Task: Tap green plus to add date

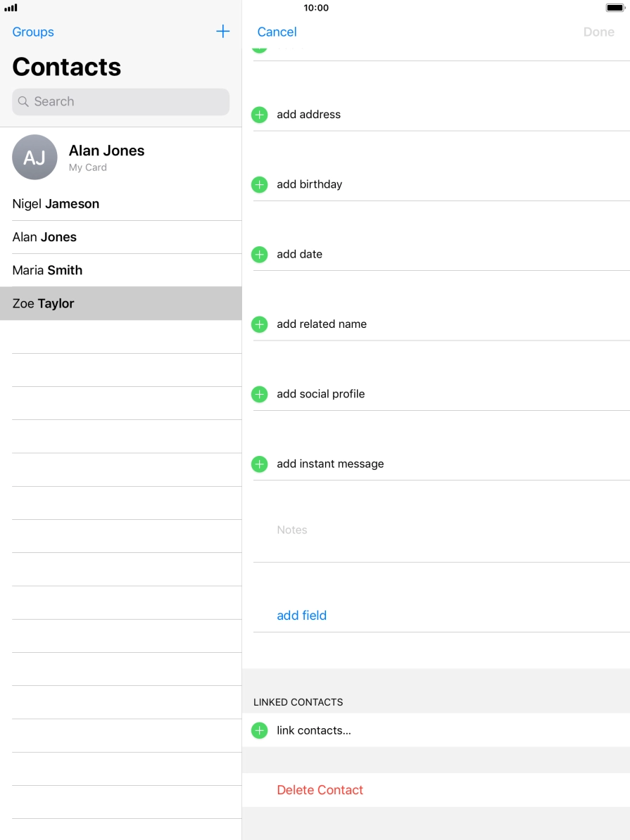Action: 259,254
